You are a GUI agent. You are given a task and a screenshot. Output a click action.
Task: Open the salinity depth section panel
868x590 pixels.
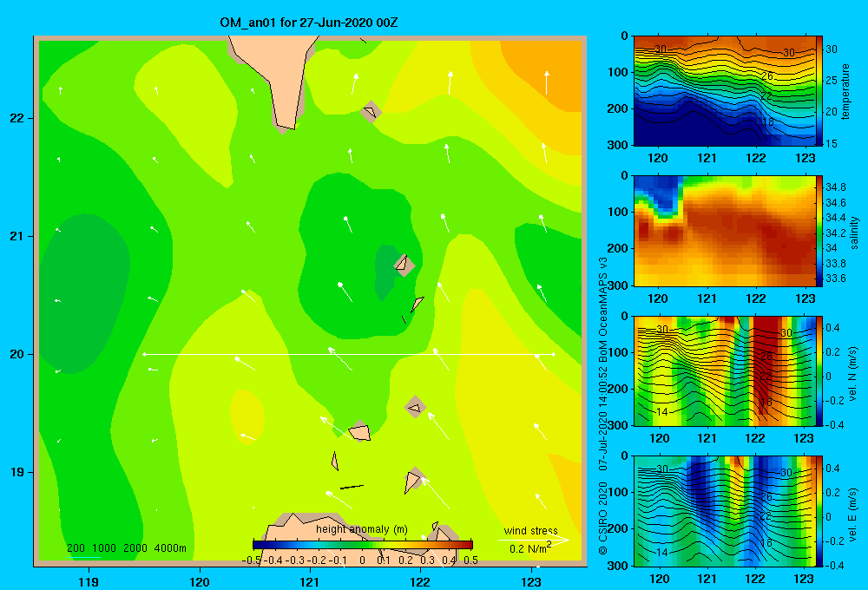pyautogui.click(x=725, y=231)
